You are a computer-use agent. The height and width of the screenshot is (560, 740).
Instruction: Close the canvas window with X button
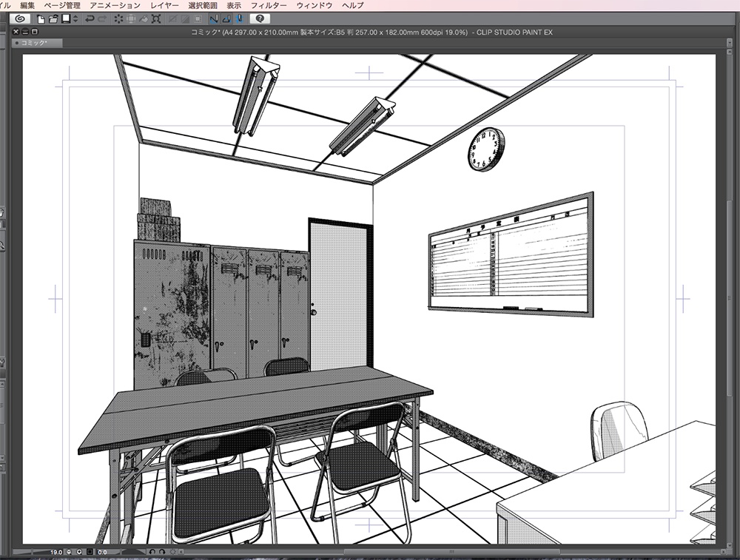(16, 32)
